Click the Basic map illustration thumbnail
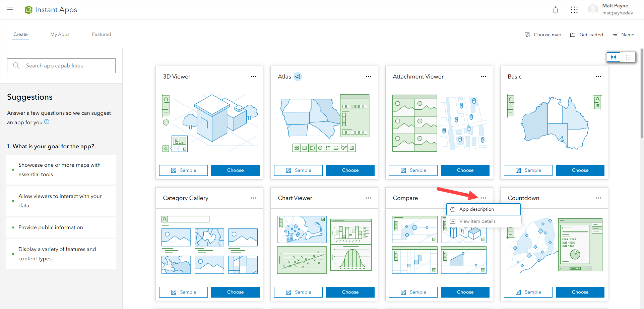644x309 pixels. tap(554, 123)
